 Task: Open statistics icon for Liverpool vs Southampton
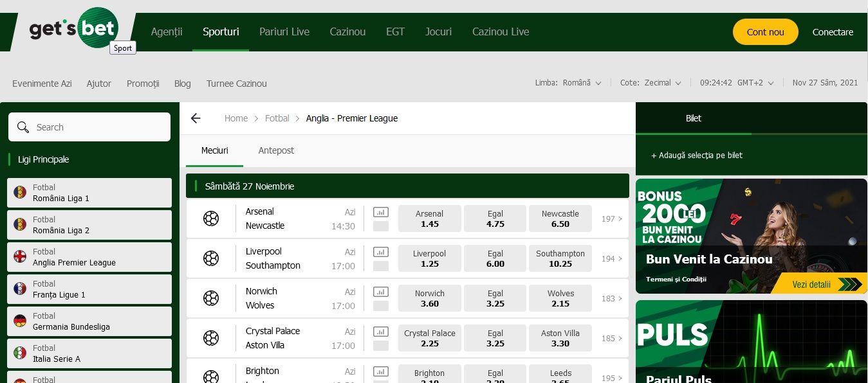(381, 252)
